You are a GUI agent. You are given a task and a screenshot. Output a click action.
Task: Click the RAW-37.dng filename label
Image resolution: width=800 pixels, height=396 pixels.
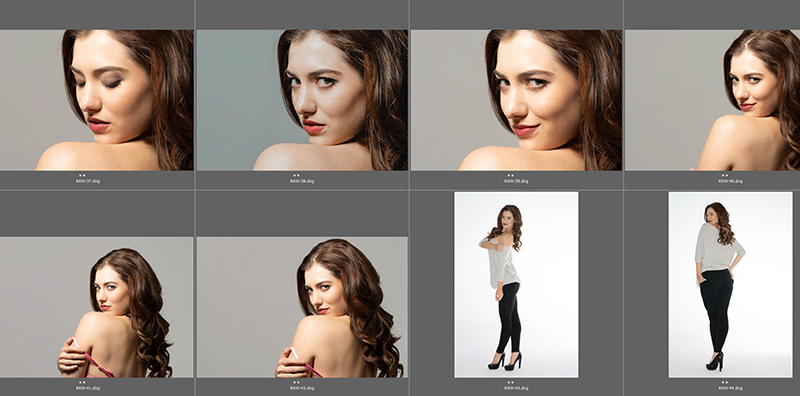(x=88, y=181)
